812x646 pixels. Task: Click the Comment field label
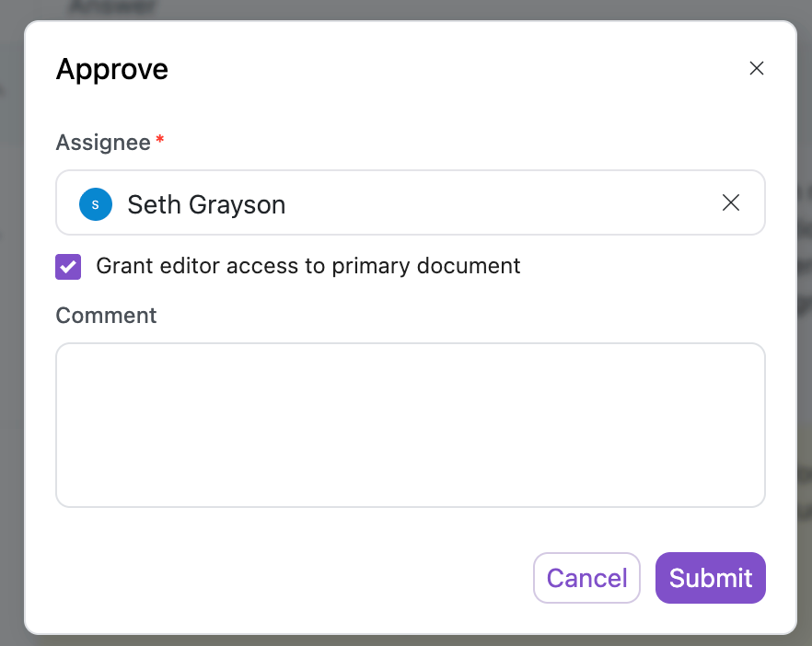pyautogui.click(x=106, y=316)
